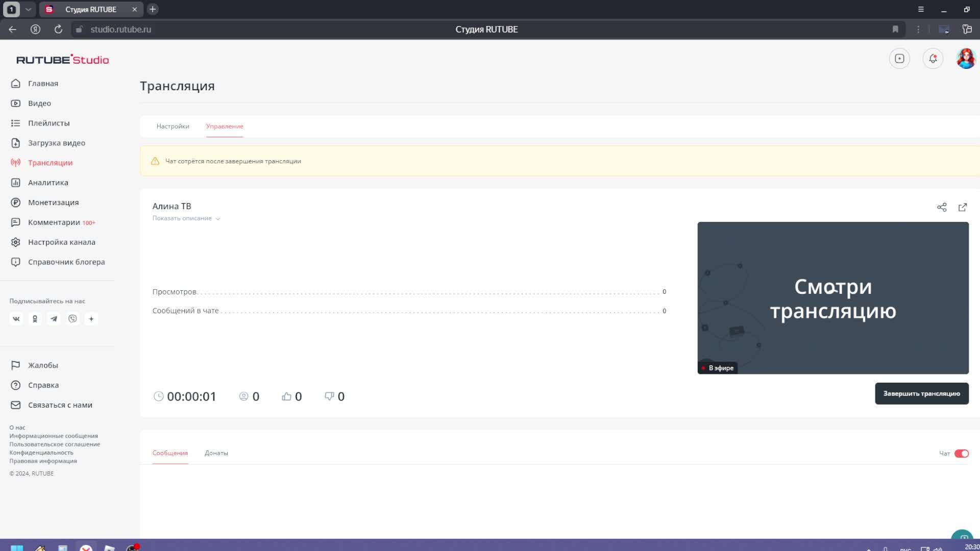The height and width of the screenshot is (551, 980).
Task: Open Связаться с нами
Action: coord(52,405)
